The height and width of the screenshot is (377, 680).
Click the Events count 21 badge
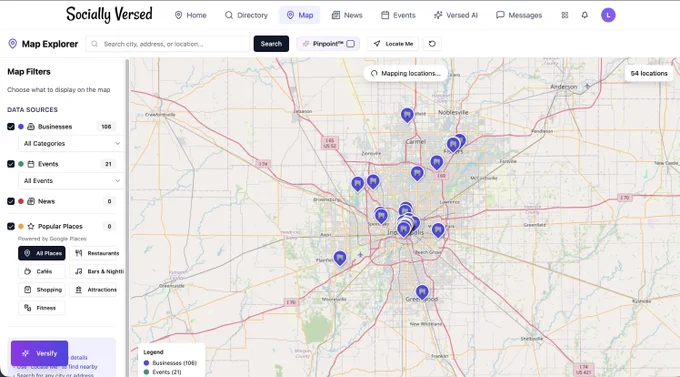click(x=108, y=164)
